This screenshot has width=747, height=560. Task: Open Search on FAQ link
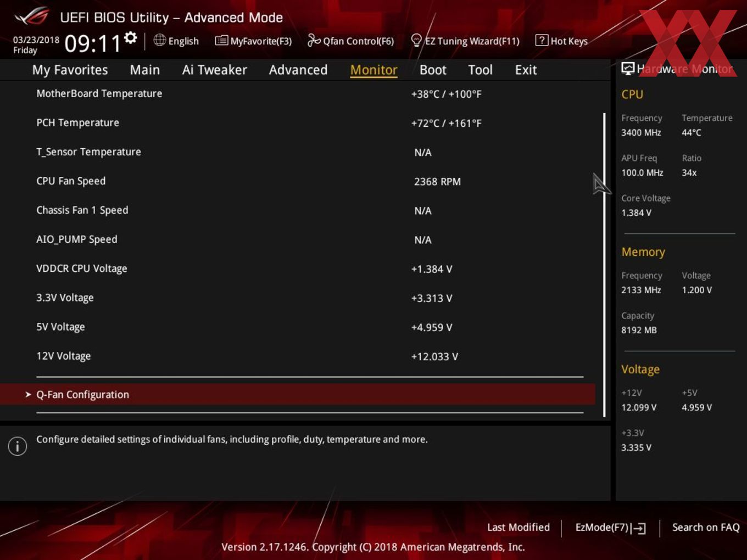coord(706,527)
